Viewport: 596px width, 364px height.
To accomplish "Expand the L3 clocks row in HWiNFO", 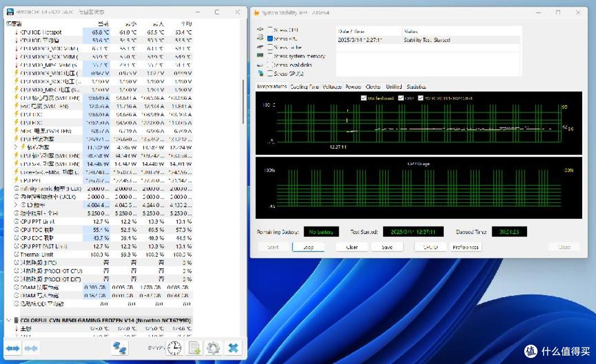I will [x=15, y=205].
